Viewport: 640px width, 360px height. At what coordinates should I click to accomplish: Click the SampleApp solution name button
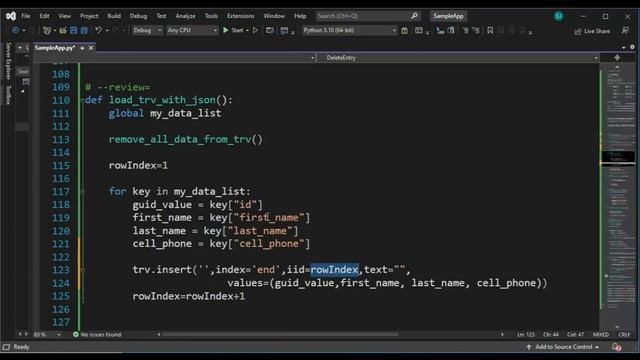pos(448,16)
